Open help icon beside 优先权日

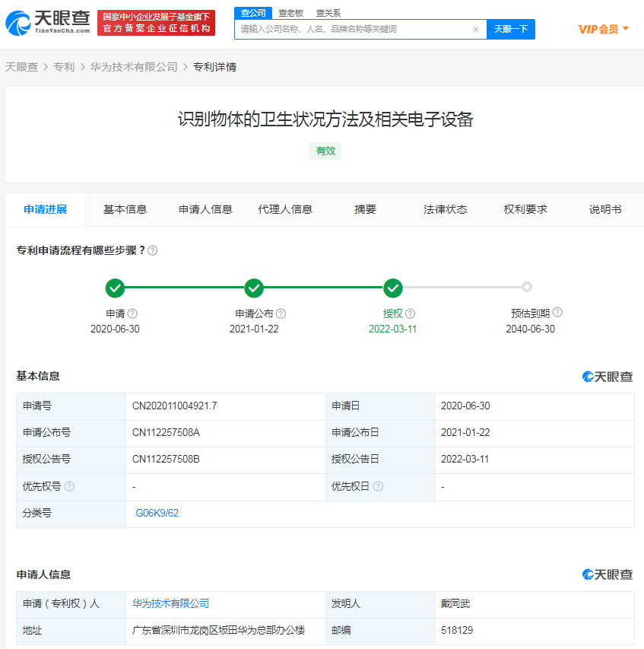[378, 486]
